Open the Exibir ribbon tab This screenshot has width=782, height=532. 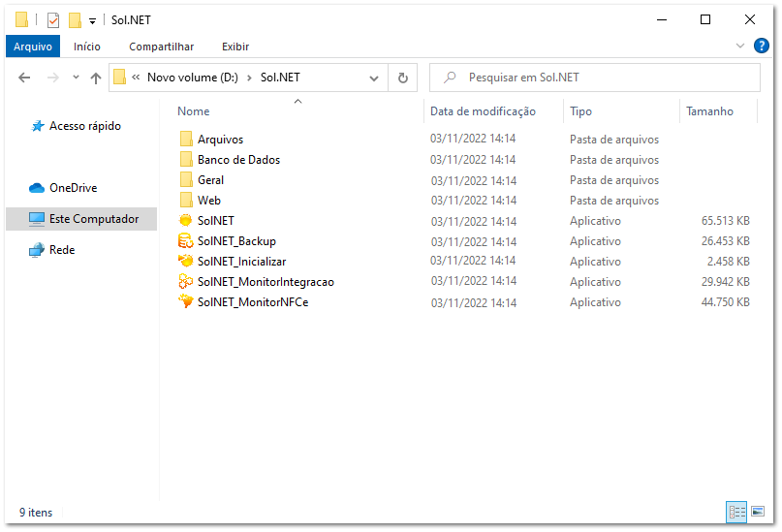(x=235, y=47)
